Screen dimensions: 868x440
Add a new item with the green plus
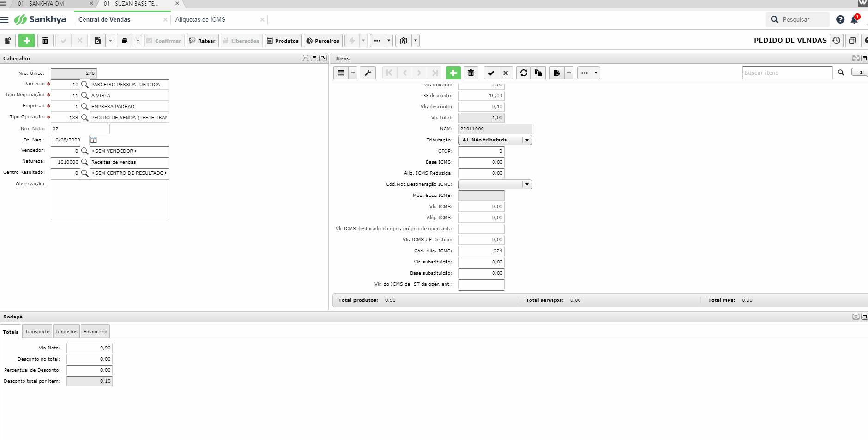pos(453,73)
